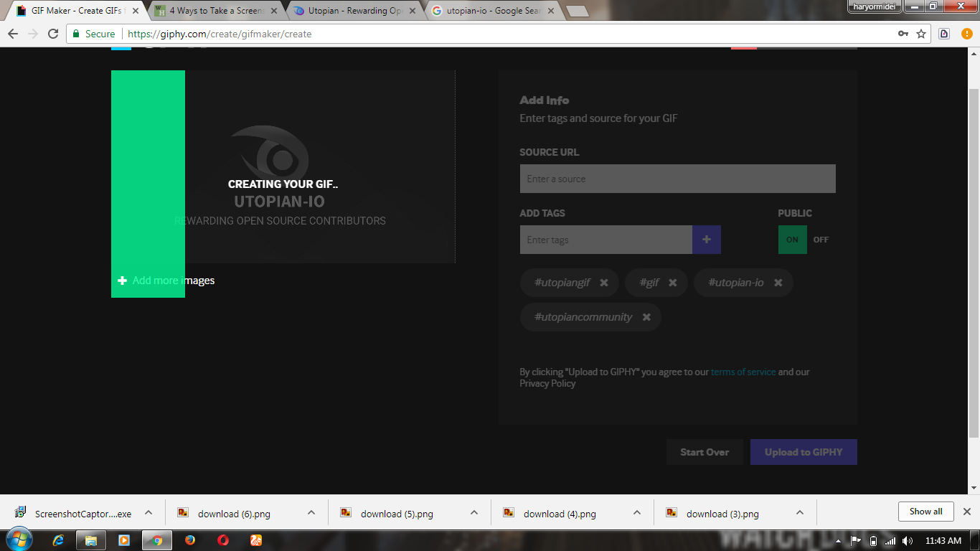Remove the #utopiancommunity tag
This screenshot has width=980, height=551.
tap(646, 316)
